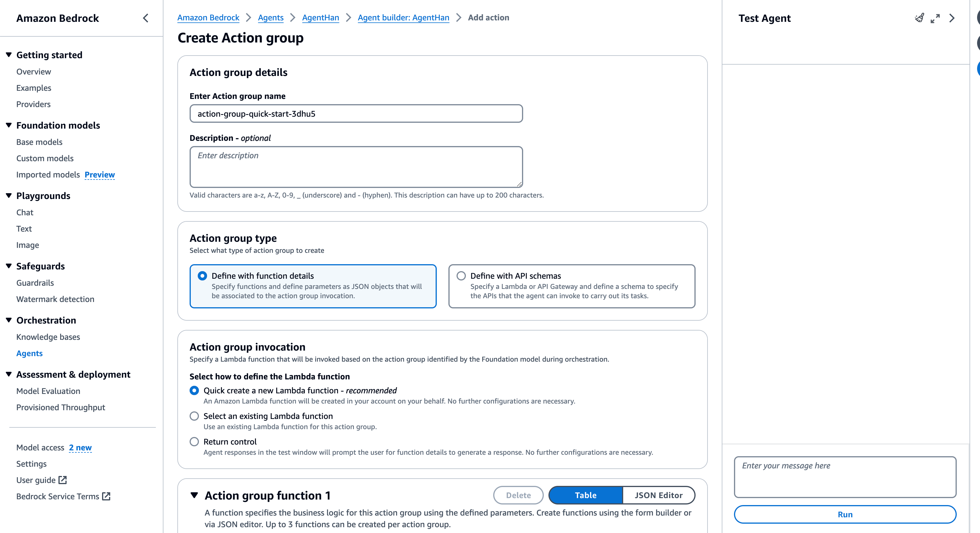Image resolution: width=980 pixels, height=533 pixels.
Task: Open the User guide external link icon
Action: tap(63, 480)
